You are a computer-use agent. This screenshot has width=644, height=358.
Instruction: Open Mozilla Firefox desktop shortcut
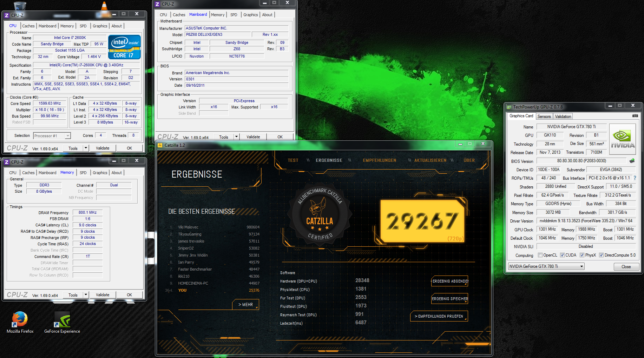point(20,322)
